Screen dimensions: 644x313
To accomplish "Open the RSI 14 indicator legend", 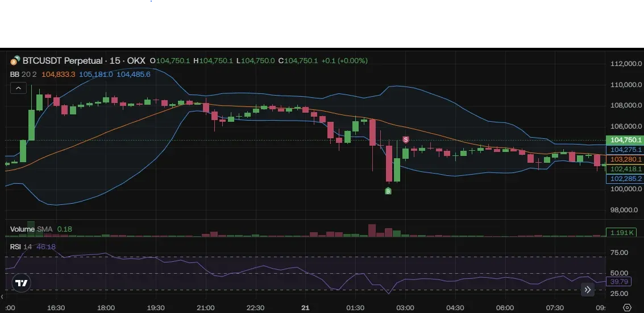I will 21,247.
